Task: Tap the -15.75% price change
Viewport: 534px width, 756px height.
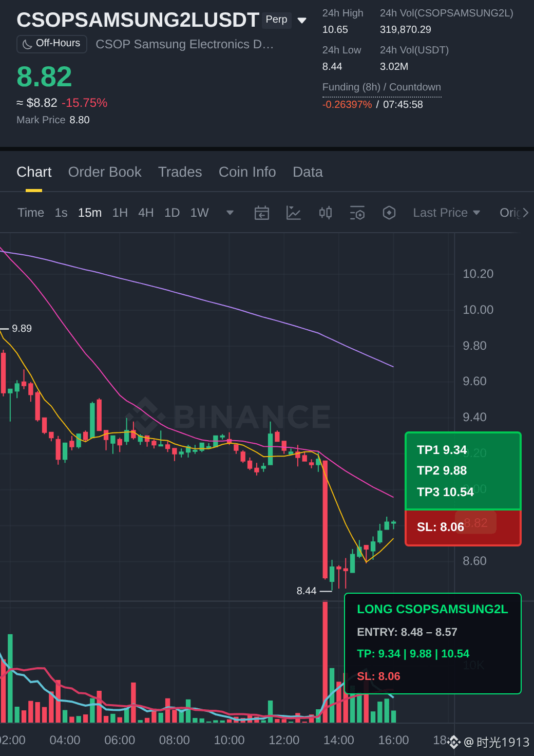Action: pyautogui.click(x=85, y=103)
